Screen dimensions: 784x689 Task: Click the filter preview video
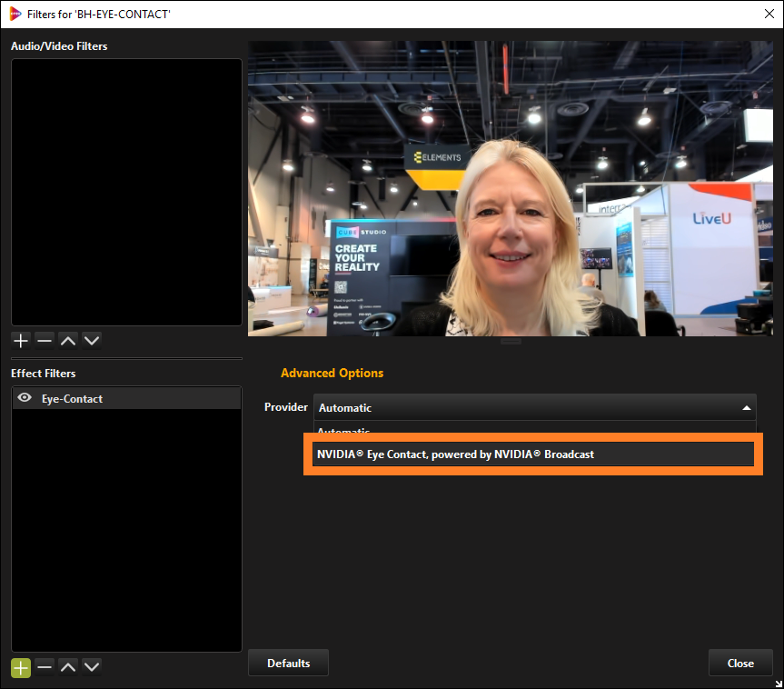pyautogui.click(x=511, y=189)
